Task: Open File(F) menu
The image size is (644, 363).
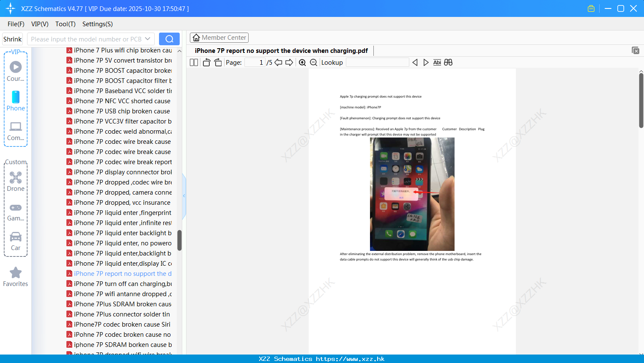Action: 16,24
